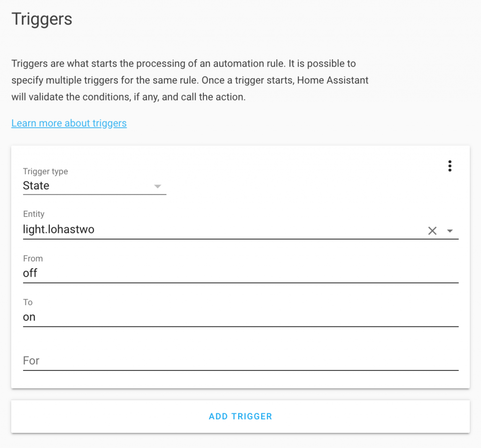
Task: Open the trigger's three-dot overflow menu
Action: [450, 166]
